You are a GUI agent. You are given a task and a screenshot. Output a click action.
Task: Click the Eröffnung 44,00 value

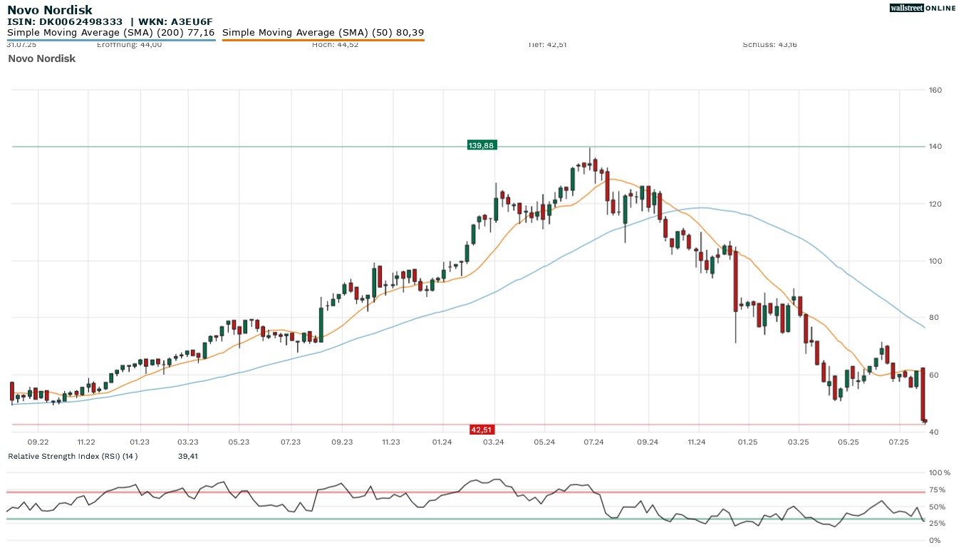tap(129, 45)
